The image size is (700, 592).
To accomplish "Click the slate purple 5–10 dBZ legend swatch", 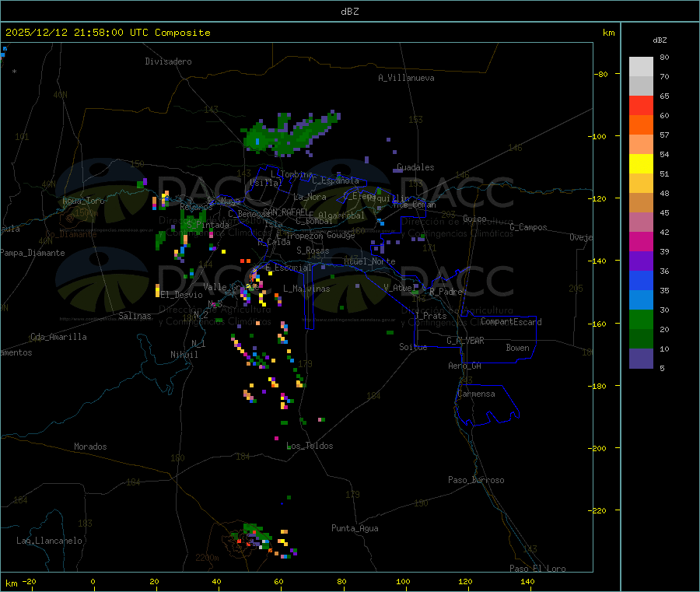I will coord(641,359).
